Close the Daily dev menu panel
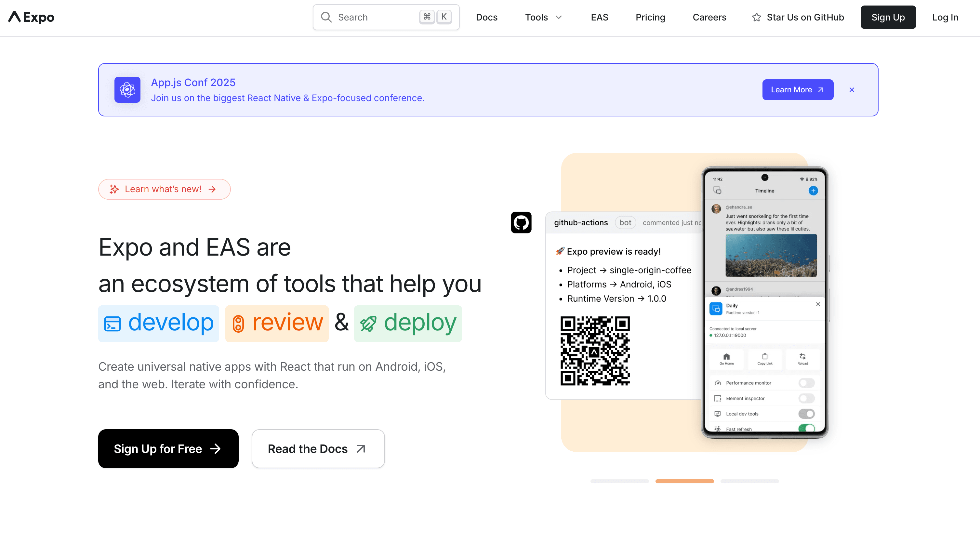This screenshot has width=980, height=545. (x=818, y=304)
